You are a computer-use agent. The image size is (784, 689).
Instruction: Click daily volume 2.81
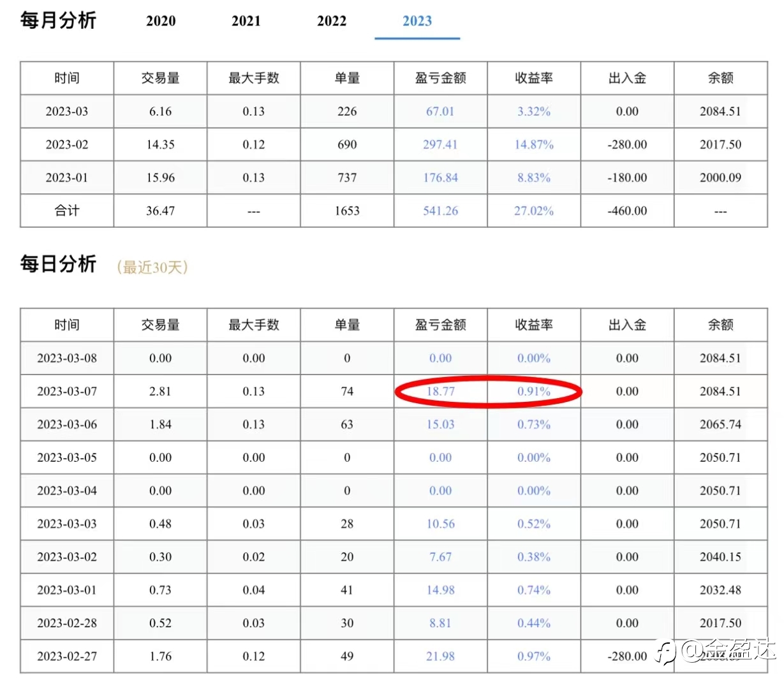160,392
